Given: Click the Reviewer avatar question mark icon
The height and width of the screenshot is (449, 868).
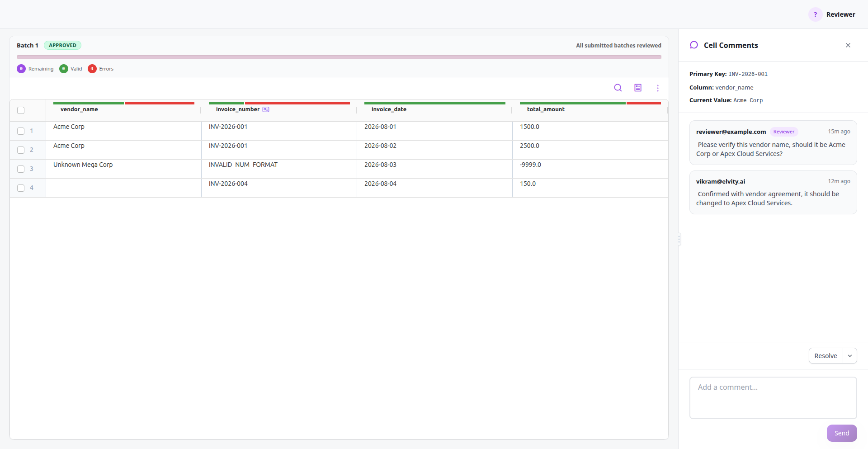Looking at the screenshot, I should [815, 14].
